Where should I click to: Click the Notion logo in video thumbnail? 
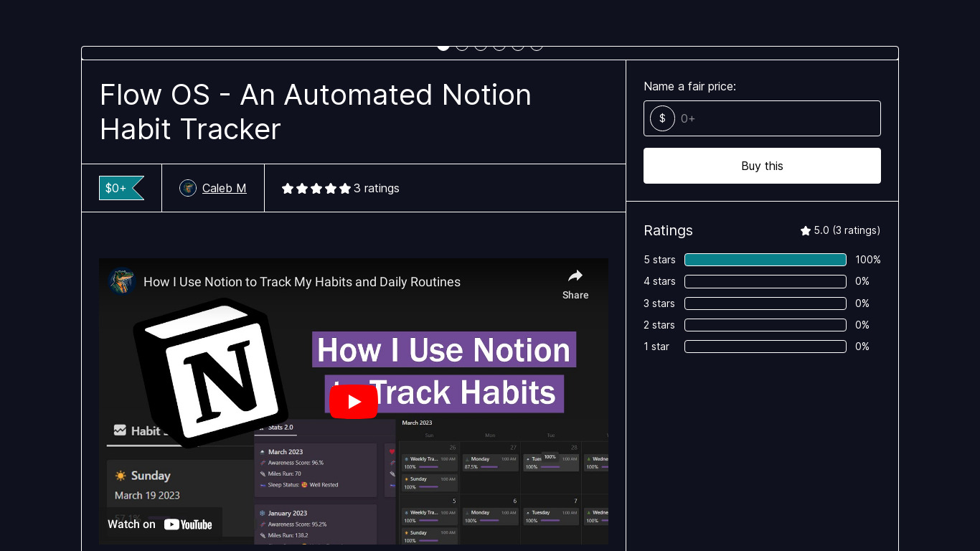point(211,373)
